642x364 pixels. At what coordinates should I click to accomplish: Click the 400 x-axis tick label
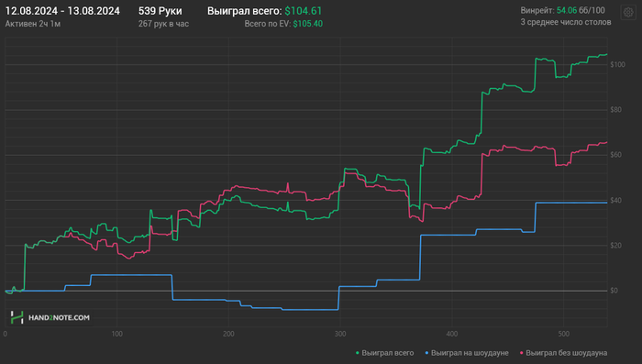click(452, 334)
